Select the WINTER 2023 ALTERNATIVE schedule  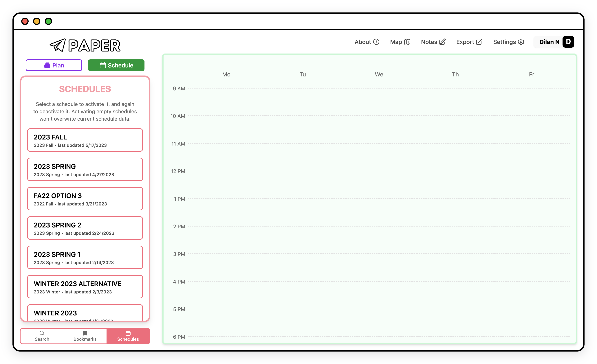pos(85,286)
